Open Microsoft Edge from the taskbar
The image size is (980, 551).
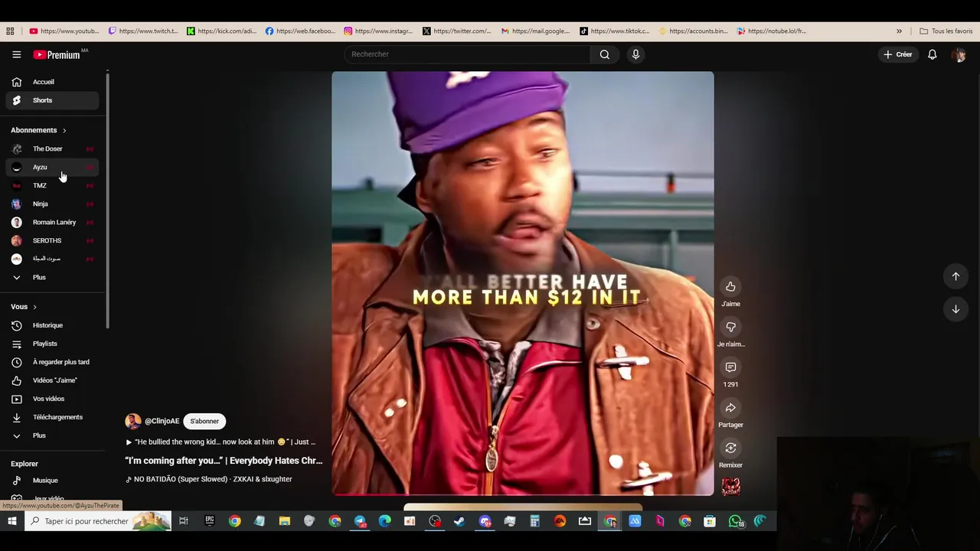click(x=385, y=521)
